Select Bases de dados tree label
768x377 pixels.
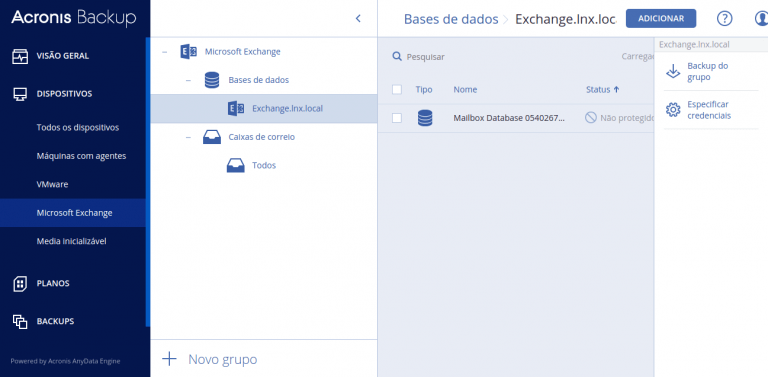pyautogui.click(x=259, y=80)
